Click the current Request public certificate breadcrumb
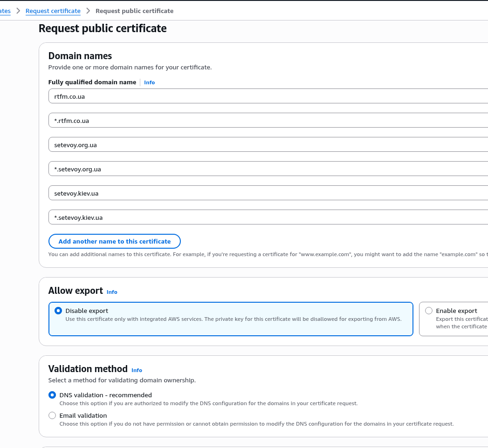This screenshot has height=448, width=488. [134, 11]
